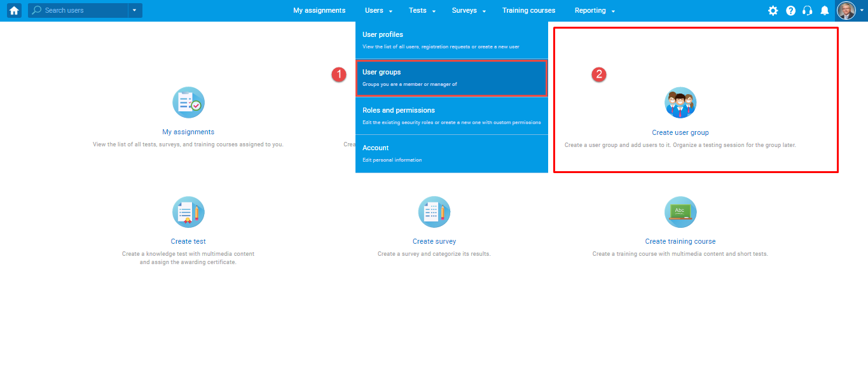Expand the search type dropdown arrow
Image resolution: width=868 pixels, height=378 pixels.
135,11
